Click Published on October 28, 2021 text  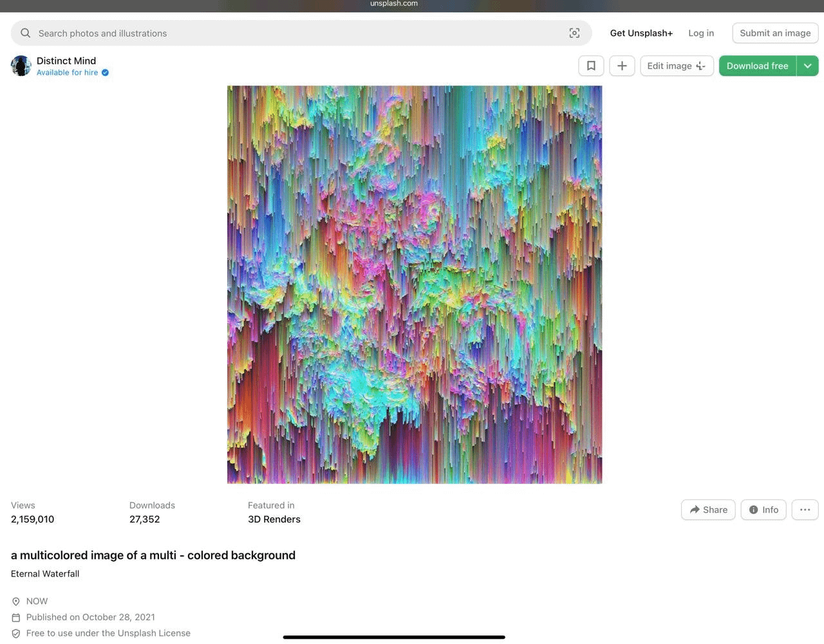91,617
